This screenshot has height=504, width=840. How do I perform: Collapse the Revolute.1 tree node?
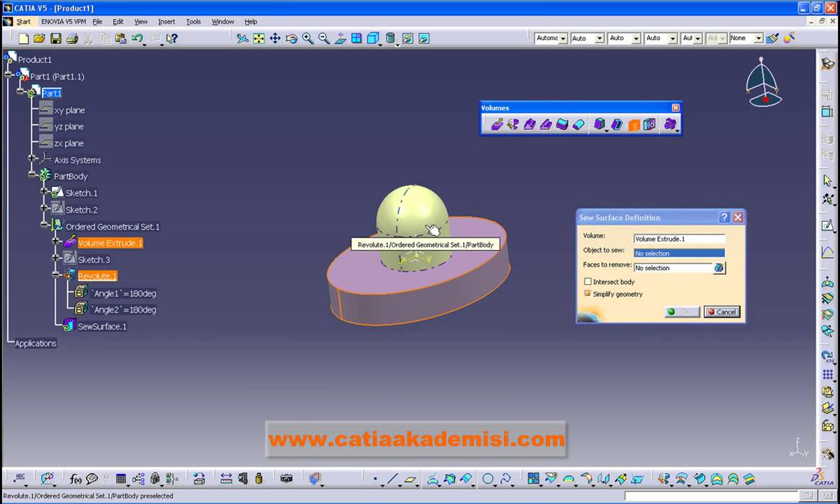tap(57, 276)
